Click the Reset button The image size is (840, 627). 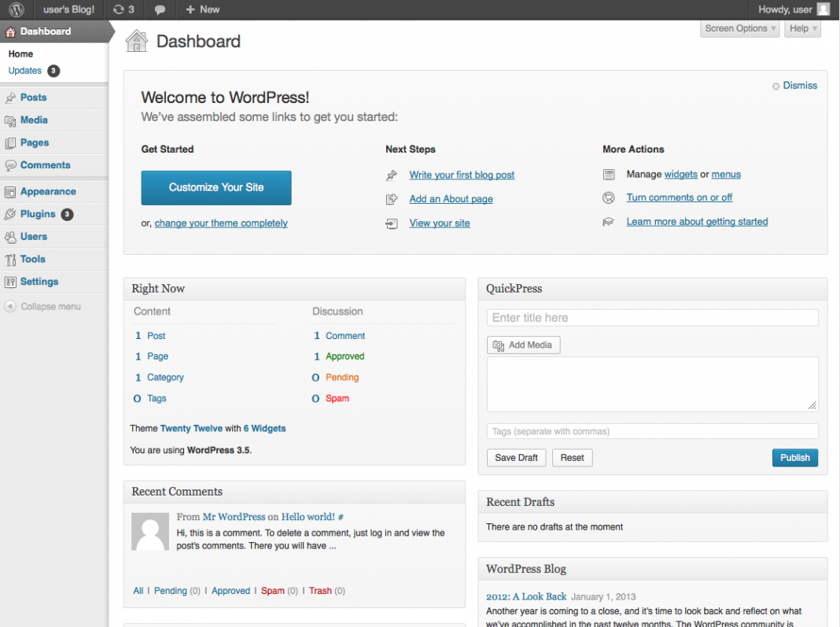pyautogui.click(x=572, y=458)
